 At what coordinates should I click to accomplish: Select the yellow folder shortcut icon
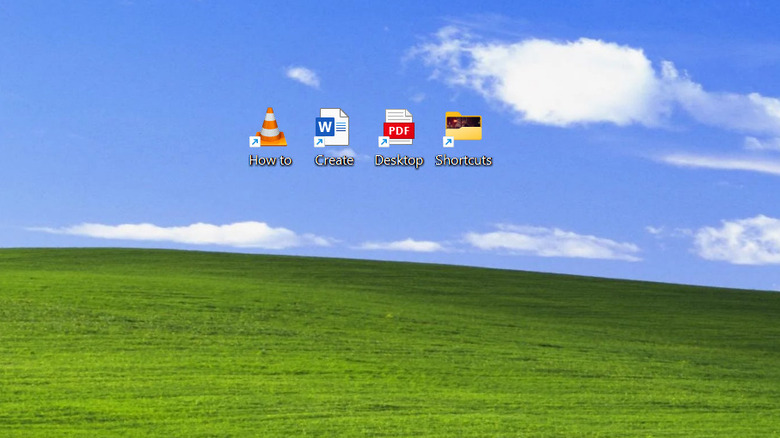[463, 128]
